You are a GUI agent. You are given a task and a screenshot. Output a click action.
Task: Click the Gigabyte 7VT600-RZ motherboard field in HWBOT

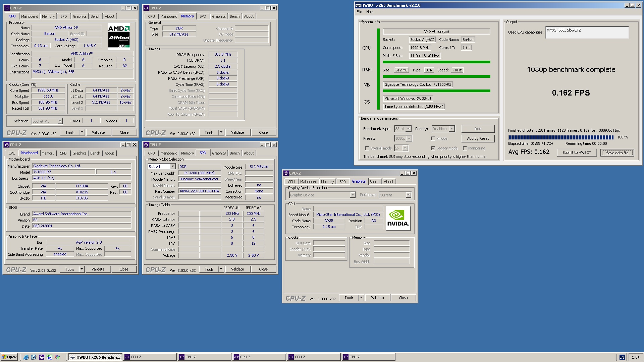click(x=418, y=84)
